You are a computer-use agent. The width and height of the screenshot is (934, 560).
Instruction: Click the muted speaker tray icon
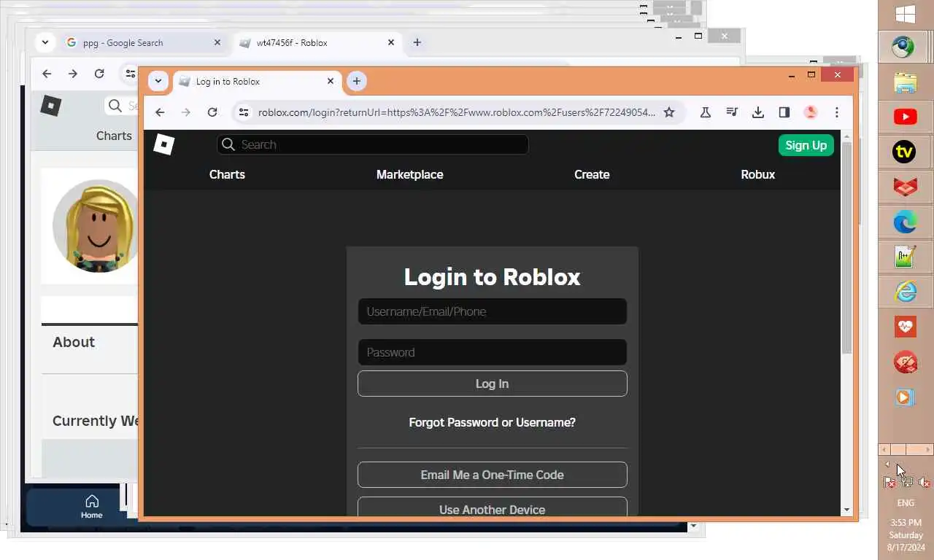[x=923, y=482]
